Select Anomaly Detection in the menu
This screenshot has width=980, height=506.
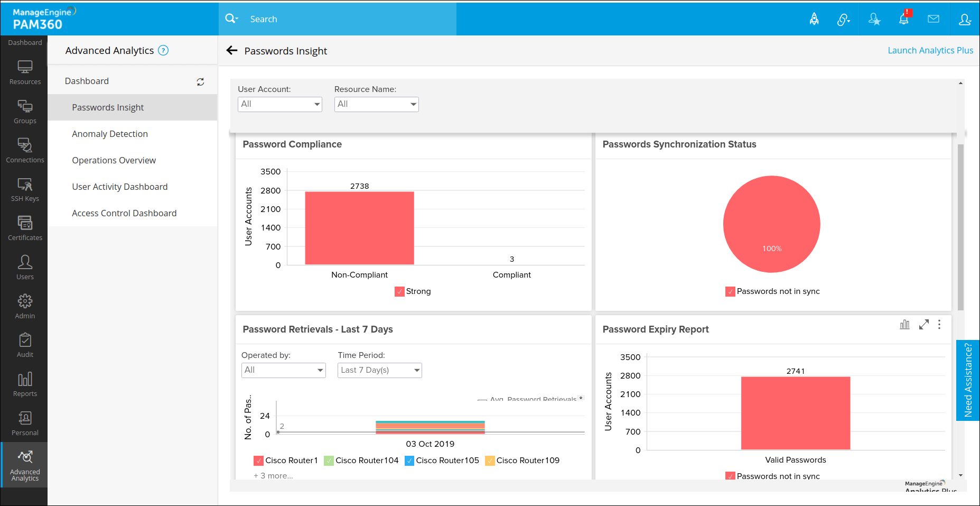[110, 134]
